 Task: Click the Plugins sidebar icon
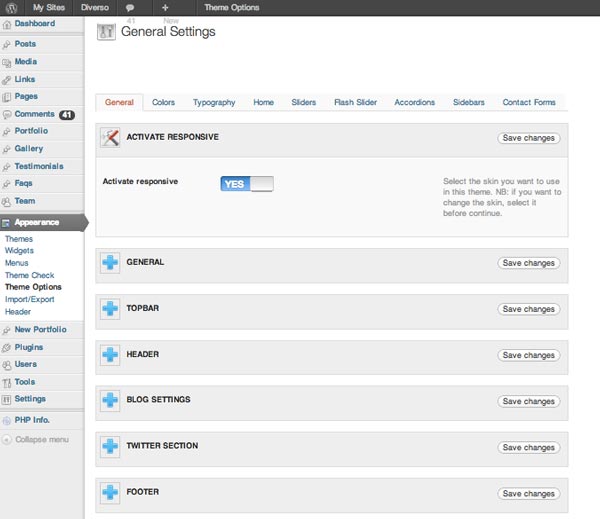tap(7, 347)
